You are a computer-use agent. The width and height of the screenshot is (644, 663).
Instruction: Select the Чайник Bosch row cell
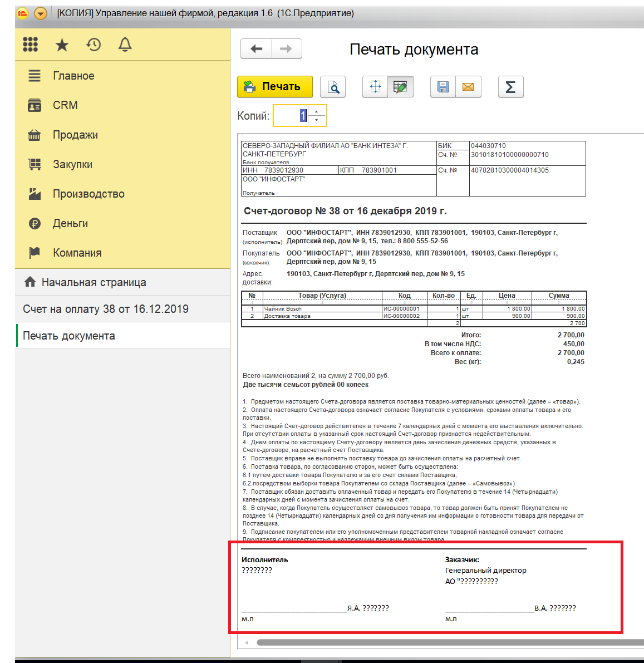(322, 309)
